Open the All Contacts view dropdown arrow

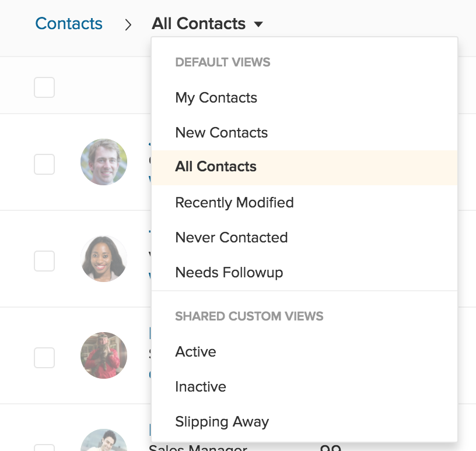258,24
